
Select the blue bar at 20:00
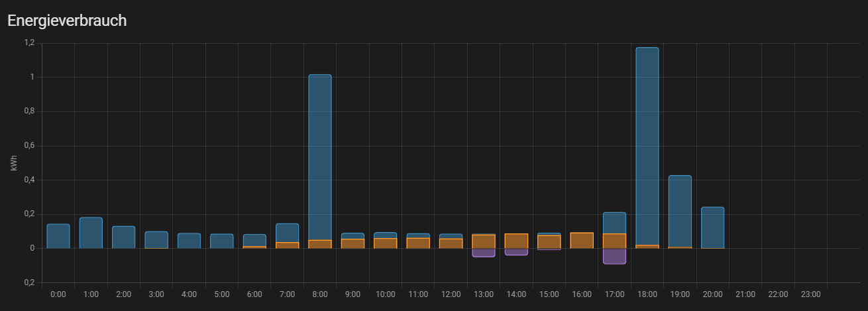pyautogui.click(x=712, y=227)
